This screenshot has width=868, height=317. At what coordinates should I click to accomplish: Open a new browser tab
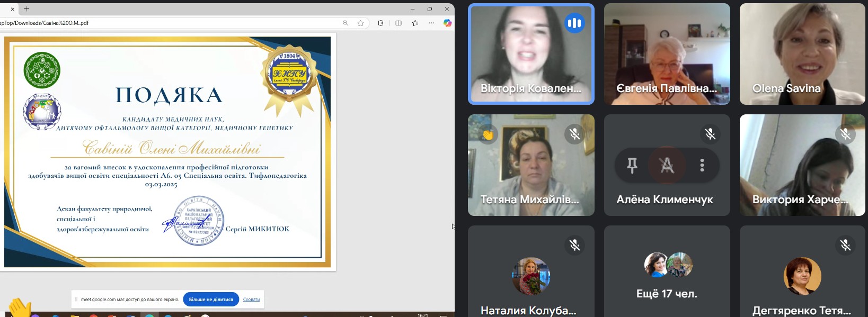[x=26, y=9]
